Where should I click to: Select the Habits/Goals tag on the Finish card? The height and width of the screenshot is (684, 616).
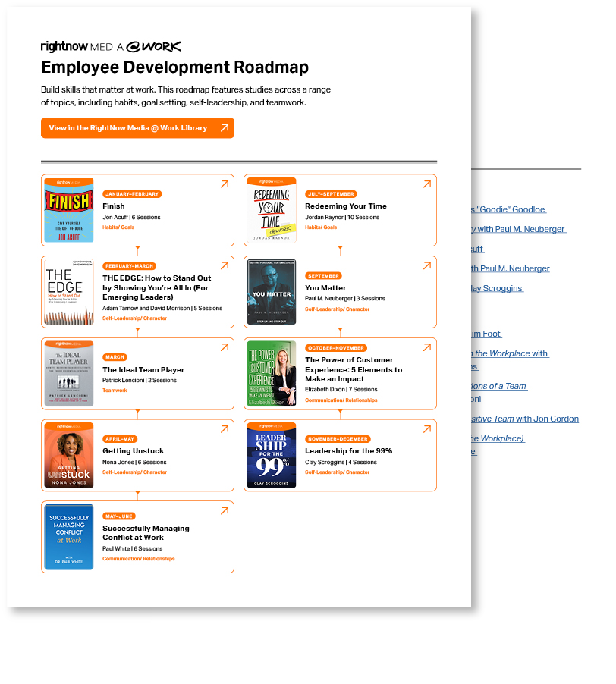pyautogui.click(x=119, y=227)
